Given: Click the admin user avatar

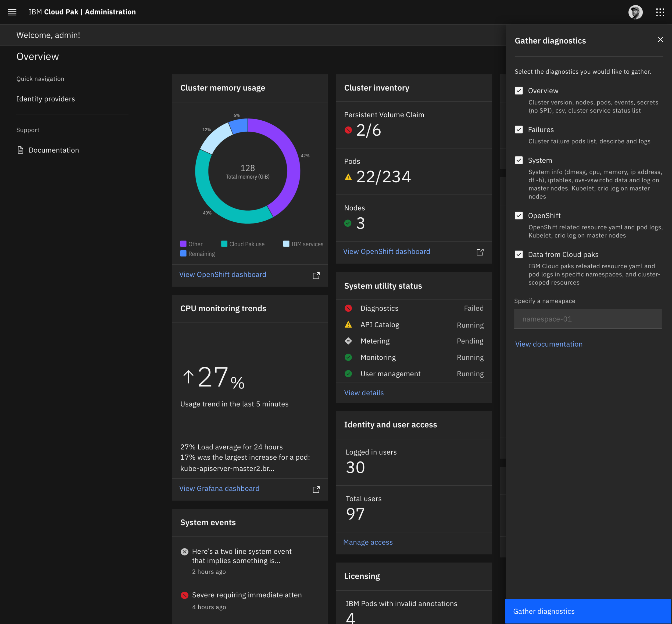Looking at the screenshot, I should pos(635,12).
